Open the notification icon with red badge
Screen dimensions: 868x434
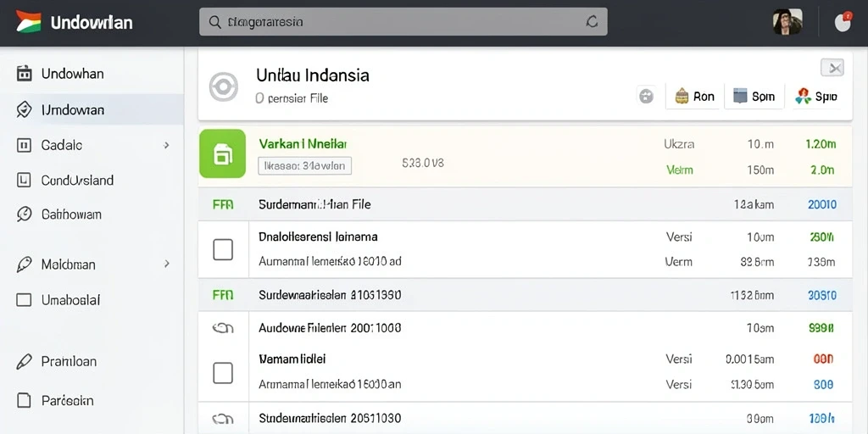click(843, 22)
